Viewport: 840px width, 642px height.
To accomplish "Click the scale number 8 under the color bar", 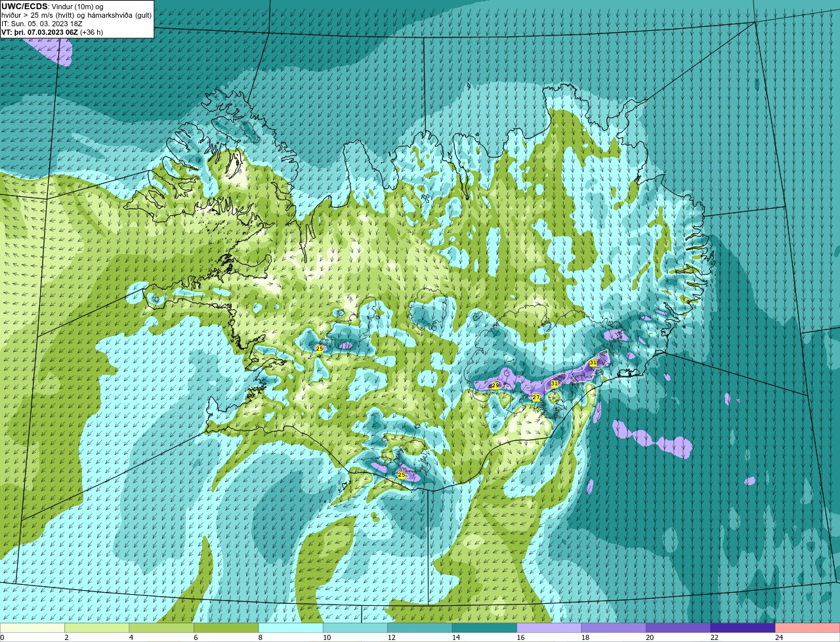I will [x=259, y=637].
